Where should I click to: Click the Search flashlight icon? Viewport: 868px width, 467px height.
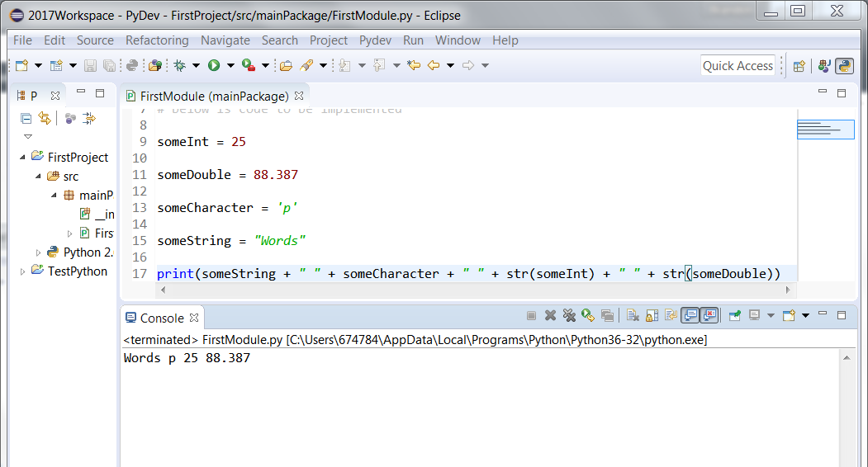click(306, 65)
